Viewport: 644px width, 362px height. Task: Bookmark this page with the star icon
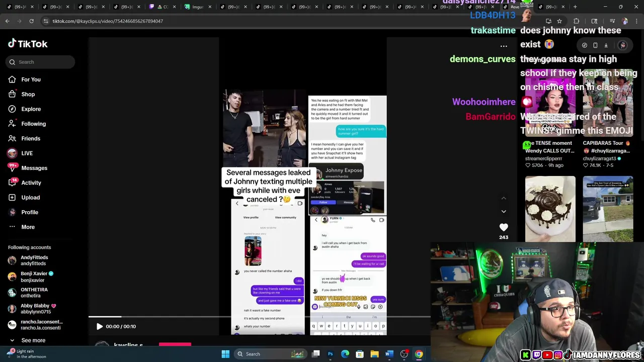559,21
